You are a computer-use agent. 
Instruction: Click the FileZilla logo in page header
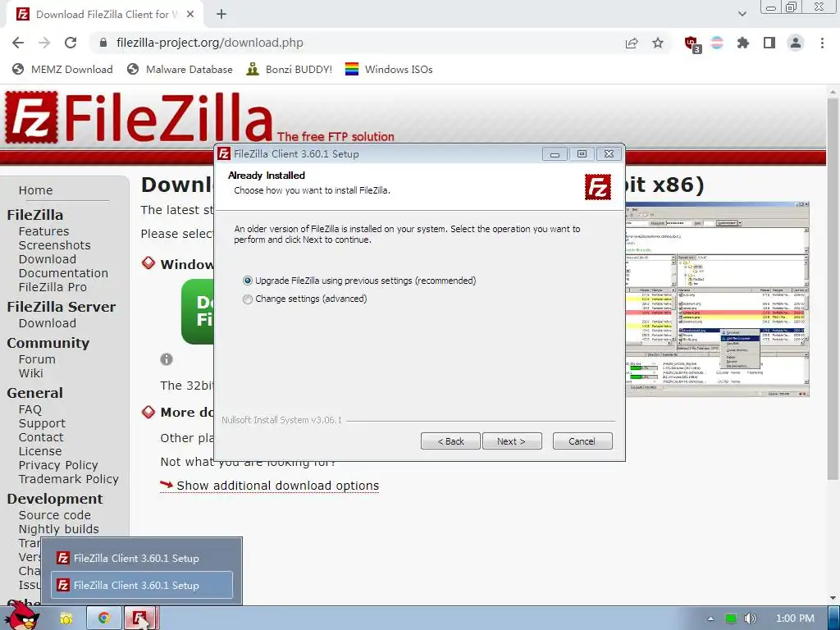coord(139,118)
